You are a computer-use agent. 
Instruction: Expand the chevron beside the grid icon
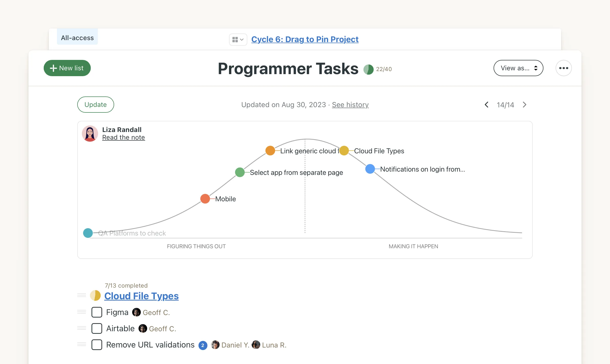241,39
